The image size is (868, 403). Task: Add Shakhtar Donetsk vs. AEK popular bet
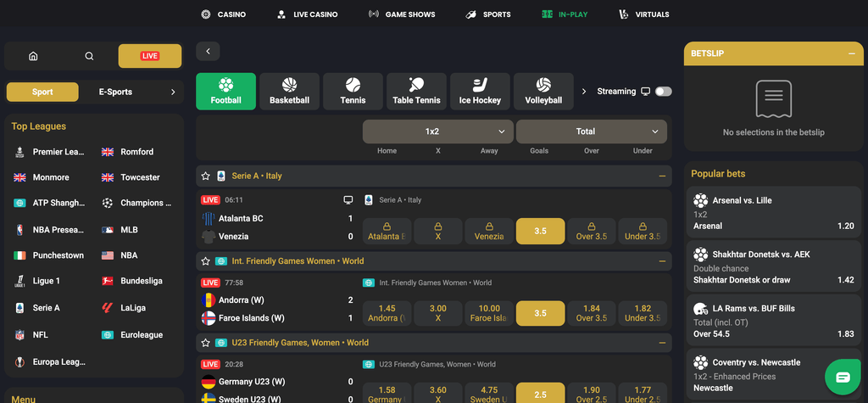774,267
